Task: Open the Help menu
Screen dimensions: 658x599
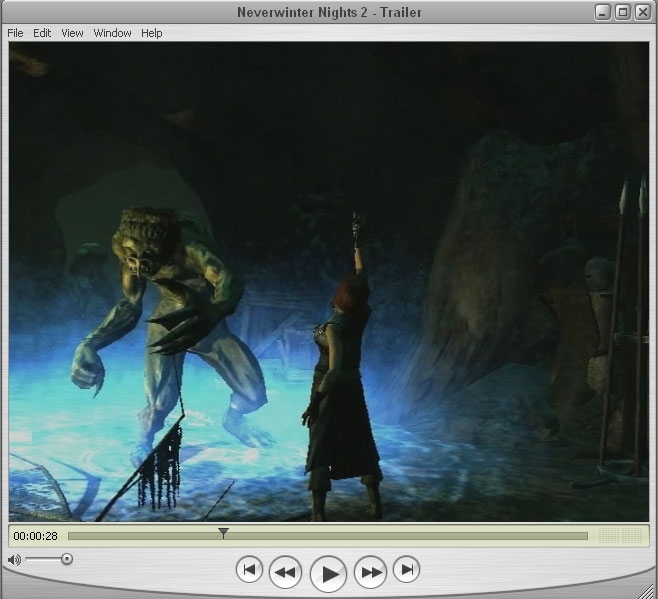Action: pos(151,33)
